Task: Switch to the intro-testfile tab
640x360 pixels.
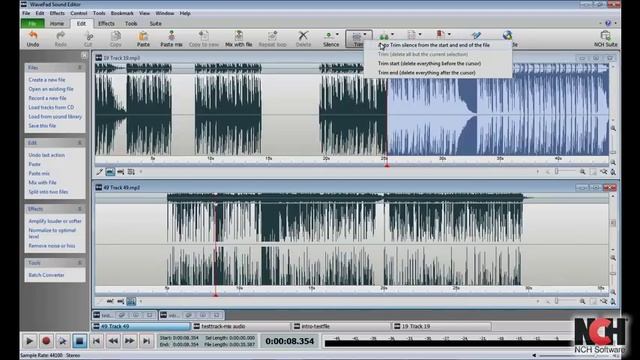Action: coord(341,326)
